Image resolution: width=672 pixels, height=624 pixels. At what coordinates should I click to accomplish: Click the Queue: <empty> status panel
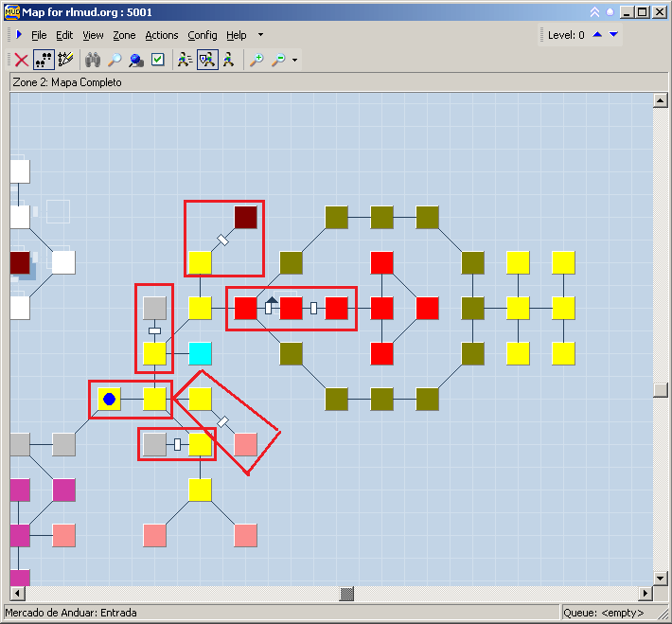click(613, 613)
